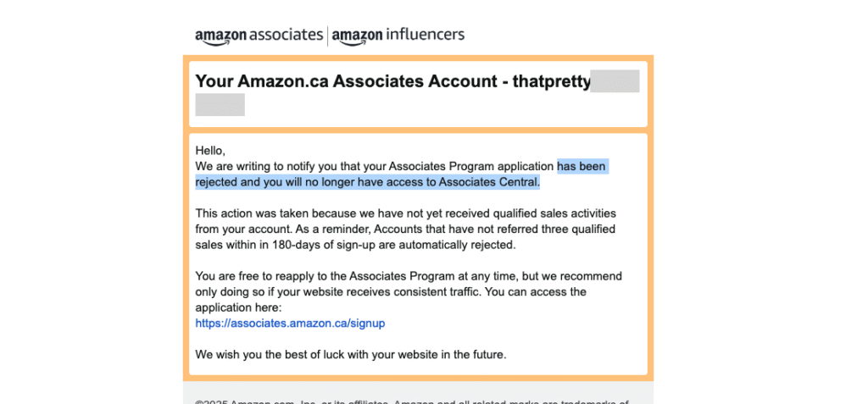Click the "We wish you the best" line
This screenshot has width=868, height=404.
click(350, 354)
